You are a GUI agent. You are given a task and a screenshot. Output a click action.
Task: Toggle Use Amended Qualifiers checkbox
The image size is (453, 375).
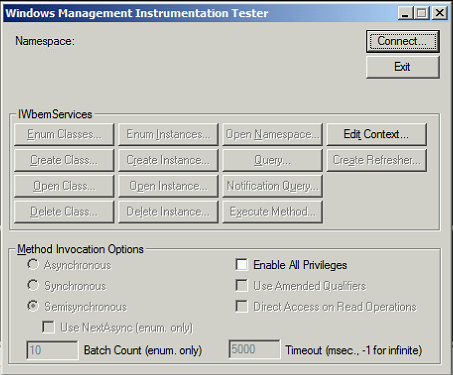tap(241, 286)
